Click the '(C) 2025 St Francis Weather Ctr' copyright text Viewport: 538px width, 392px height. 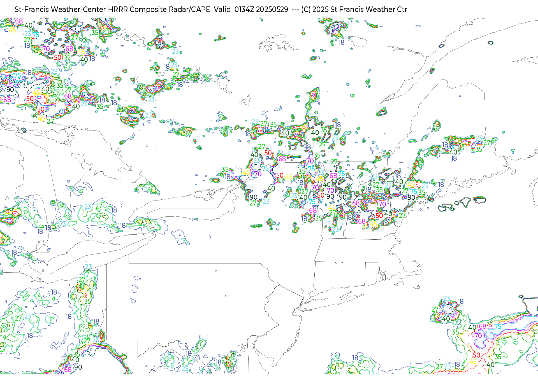pos(354,10)
